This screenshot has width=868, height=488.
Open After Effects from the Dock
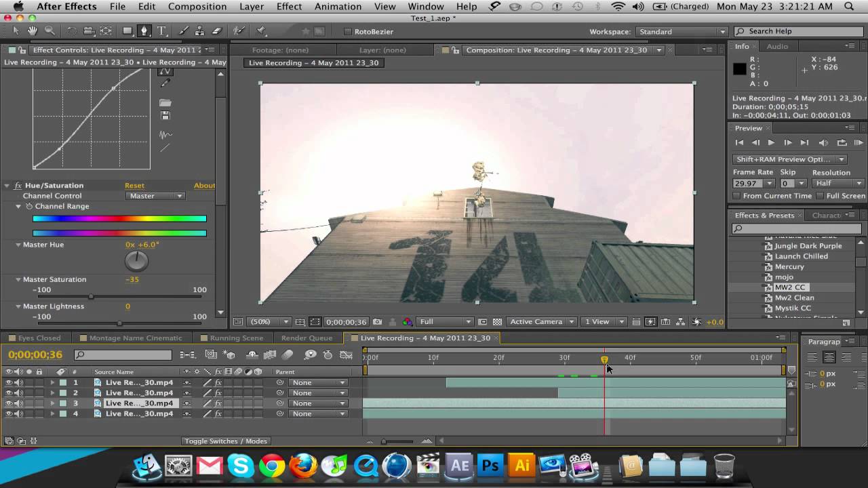click(459, 465)
